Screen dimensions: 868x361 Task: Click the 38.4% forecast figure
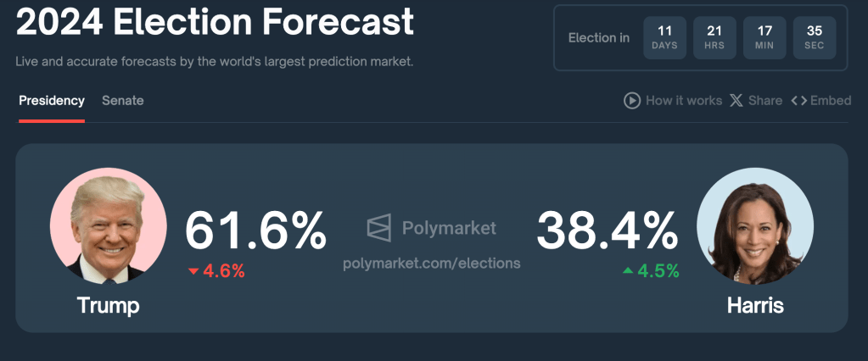(x=607, y=230)
